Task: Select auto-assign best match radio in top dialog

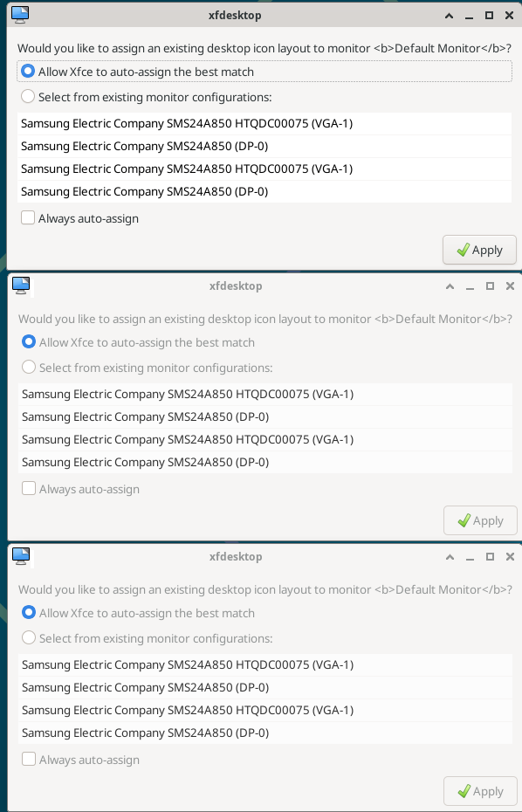Action: pyautogui.click(x=28, y=72)
